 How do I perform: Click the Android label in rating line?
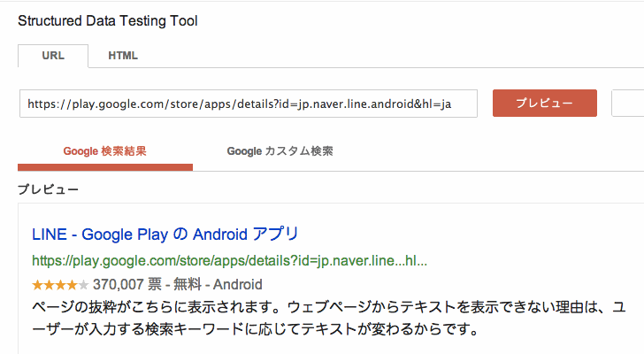pos(238,285)
